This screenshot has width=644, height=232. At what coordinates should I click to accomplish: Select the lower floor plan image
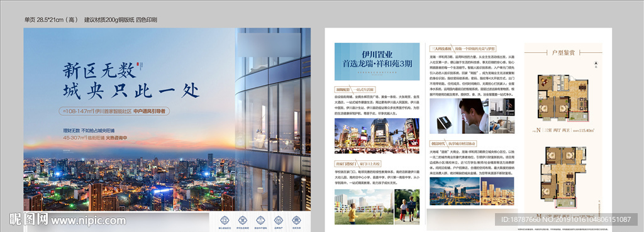click(563, 177)
